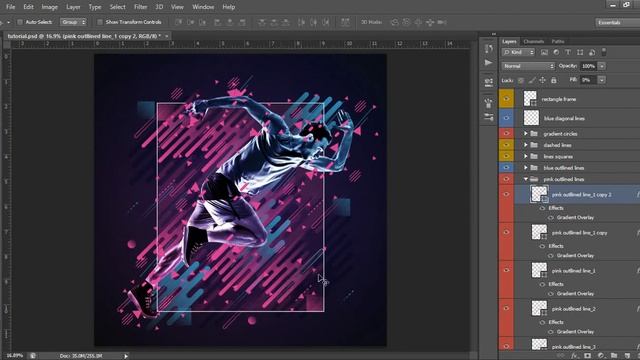Screen dimensions: 640x360
Task: Filter layers by type layer icon
Action: pos(568,52)
